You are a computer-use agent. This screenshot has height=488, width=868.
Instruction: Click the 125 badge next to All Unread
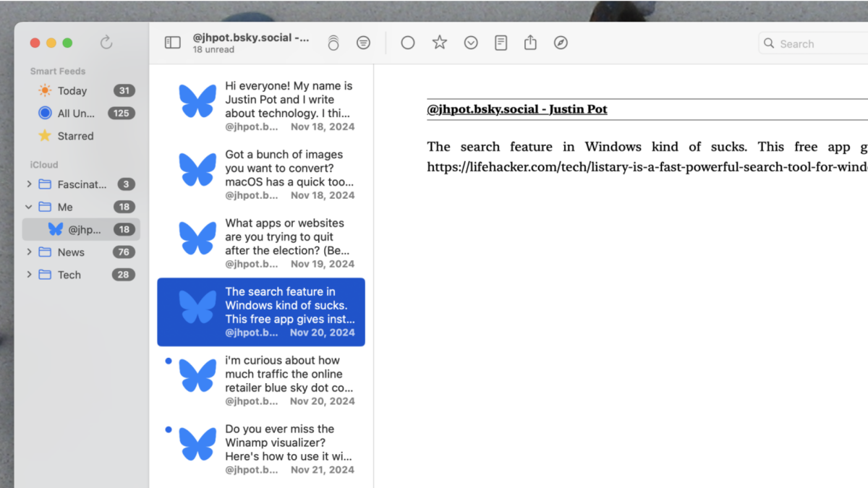coord(122,113)
